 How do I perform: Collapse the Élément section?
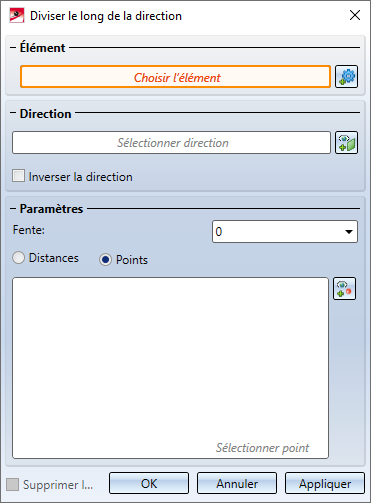pyautogui.click(x=13, y=48)
